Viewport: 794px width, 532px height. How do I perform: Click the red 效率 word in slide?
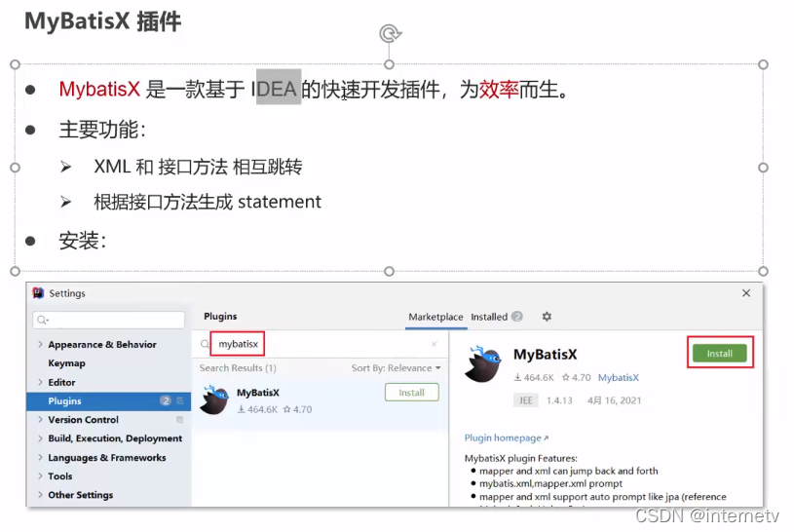pyautogui.click(x=499, y=90)
